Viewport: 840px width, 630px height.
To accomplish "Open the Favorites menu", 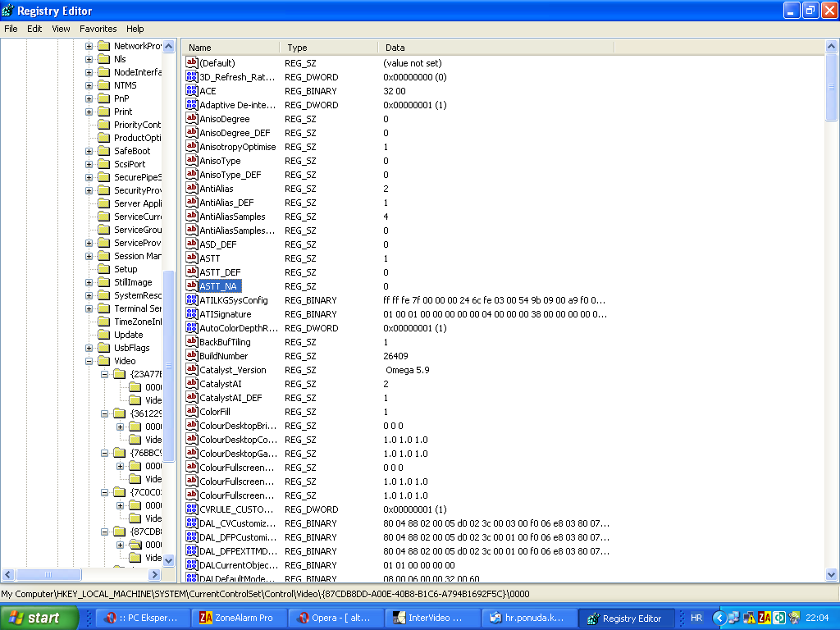I will (x=98, y=29).
